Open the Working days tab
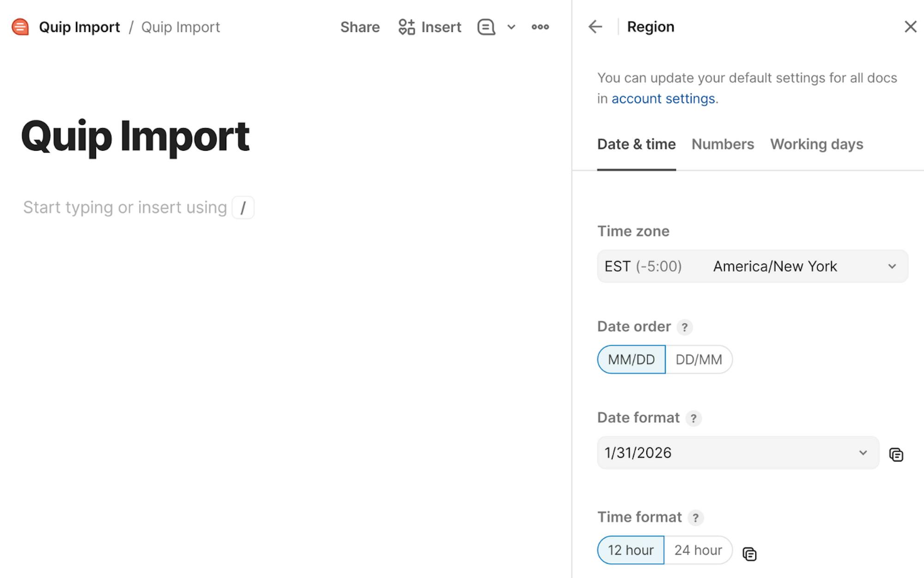The width and height of the screenshot is (924, 578). (816, 144)
